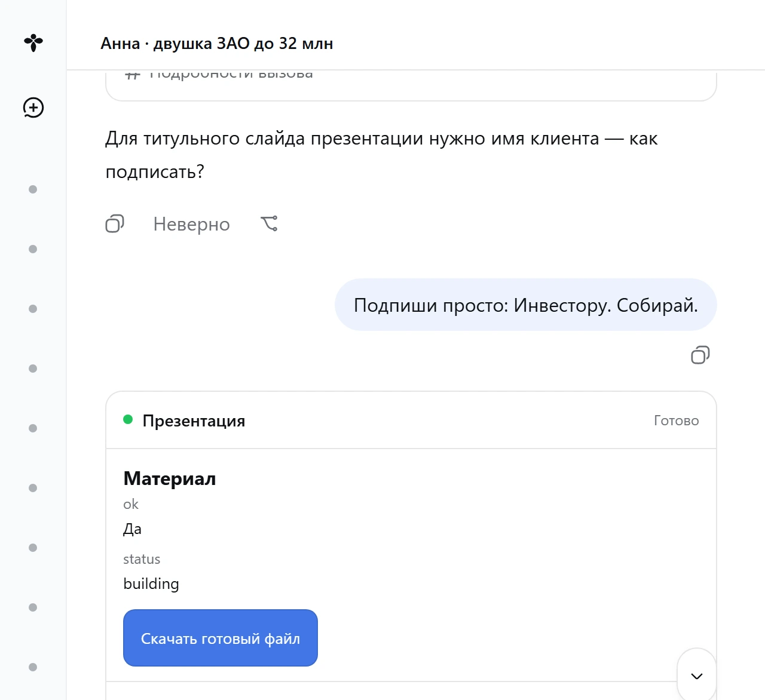Image resolution: width=765 pixels, height=700 pixels.
Task: Download the finished file with Скачать готовый файл
Action: tap(221, 638)
